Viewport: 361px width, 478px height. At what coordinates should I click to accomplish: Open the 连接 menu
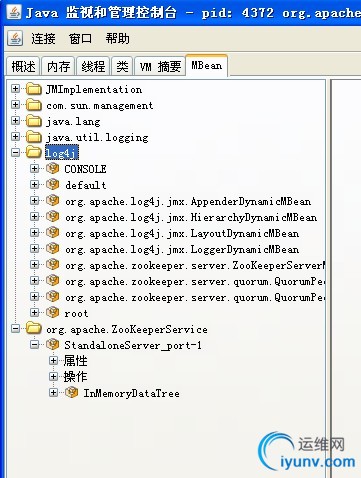pyautogui.click(x=43, y=39)
